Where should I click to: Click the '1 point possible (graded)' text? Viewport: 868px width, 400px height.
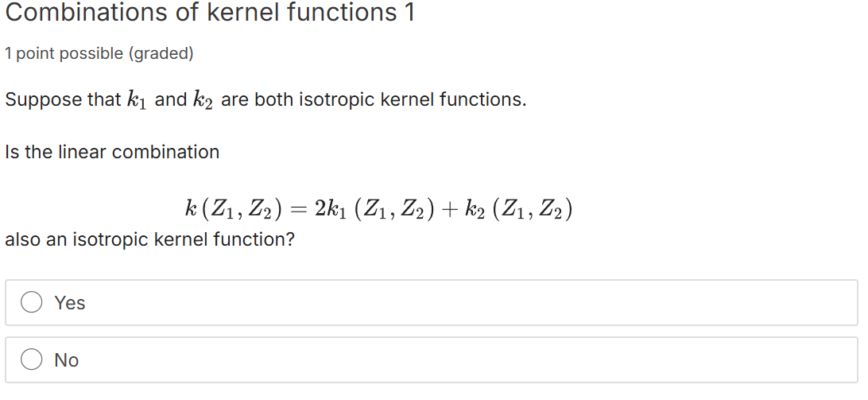point(99,54)
